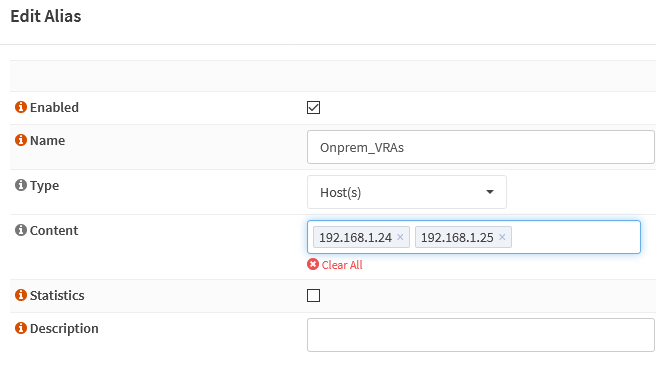Viewport: 656px width, 365px height.
Task: Click empty space inside the Content box
Action: coord(575,237)
